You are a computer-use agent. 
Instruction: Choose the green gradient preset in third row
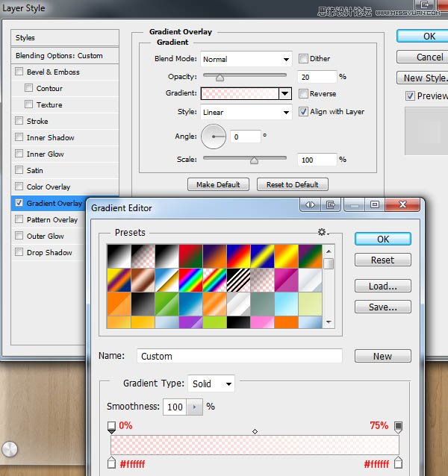167,304
